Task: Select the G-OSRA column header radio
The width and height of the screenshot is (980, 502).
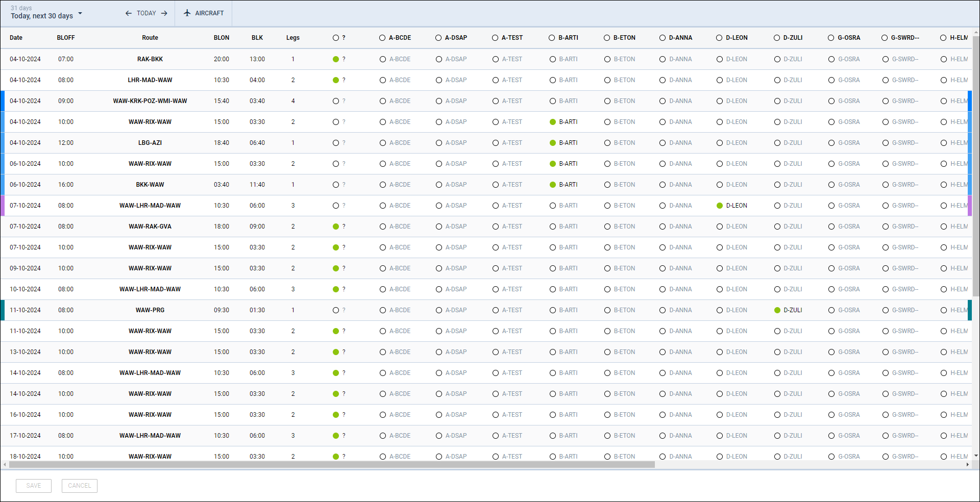Action: tap(831, 38)
